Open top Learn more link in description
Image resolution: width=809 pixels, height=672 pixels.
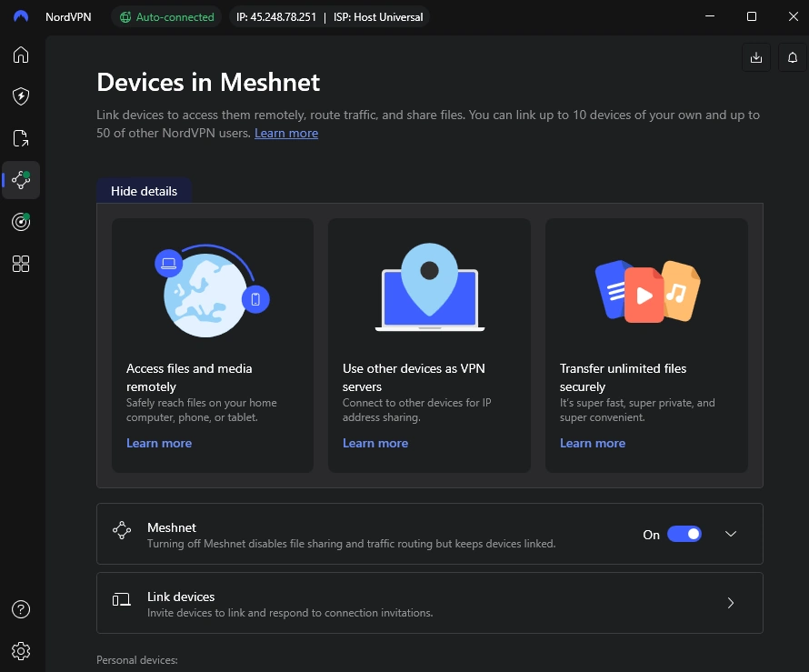(286, 133)
